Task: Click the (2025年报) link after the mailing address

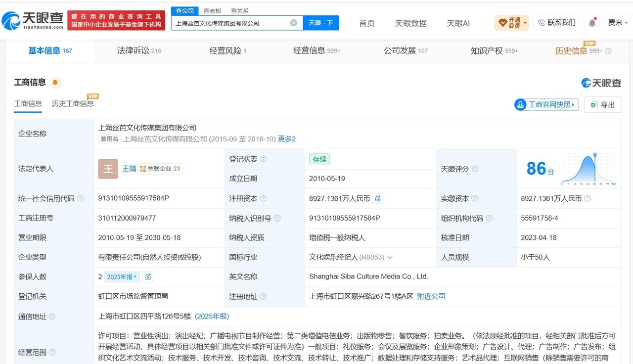Action: point(212,317)
